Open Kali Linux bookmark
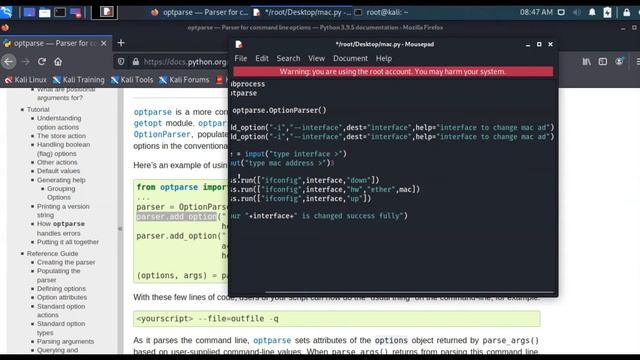 (25, 80)
